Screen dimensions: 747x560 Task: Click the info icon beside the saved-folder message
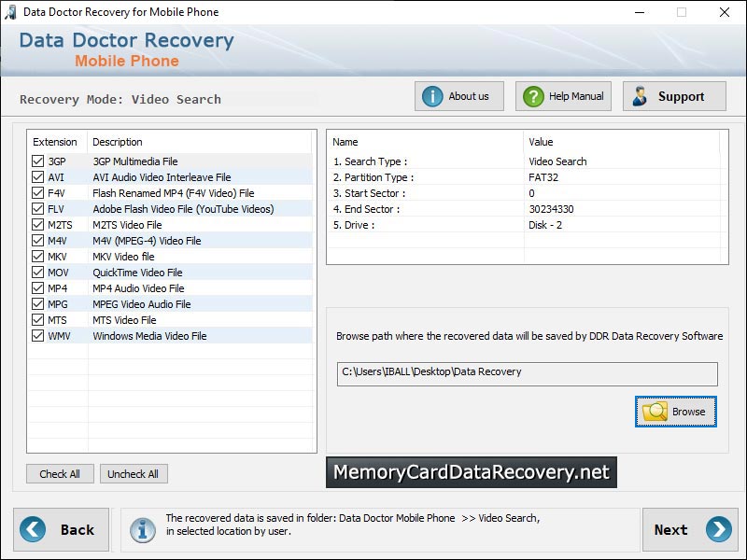[x=142, y=529]
